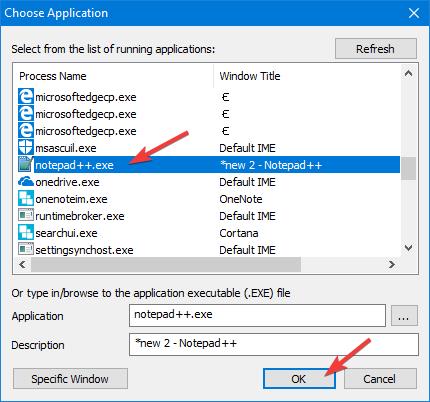Close the Choose Application dialog

[x=414, y=13]
